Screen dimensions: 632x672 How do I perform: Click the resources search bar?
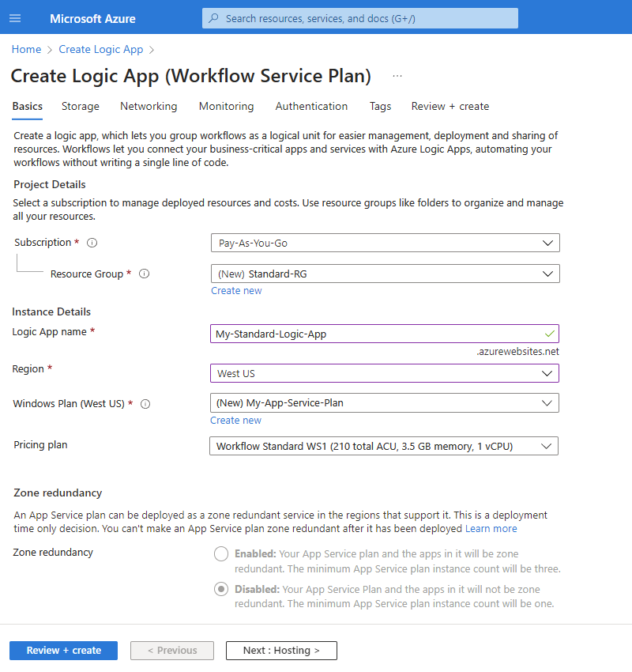pyautogui.click(x=359, y=18)
